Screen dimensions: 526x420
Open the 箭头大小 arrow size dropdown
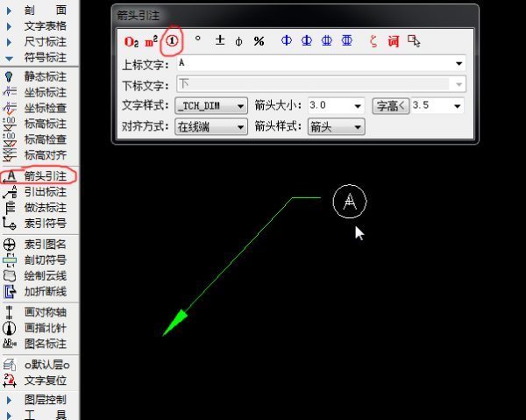[335, 105]
